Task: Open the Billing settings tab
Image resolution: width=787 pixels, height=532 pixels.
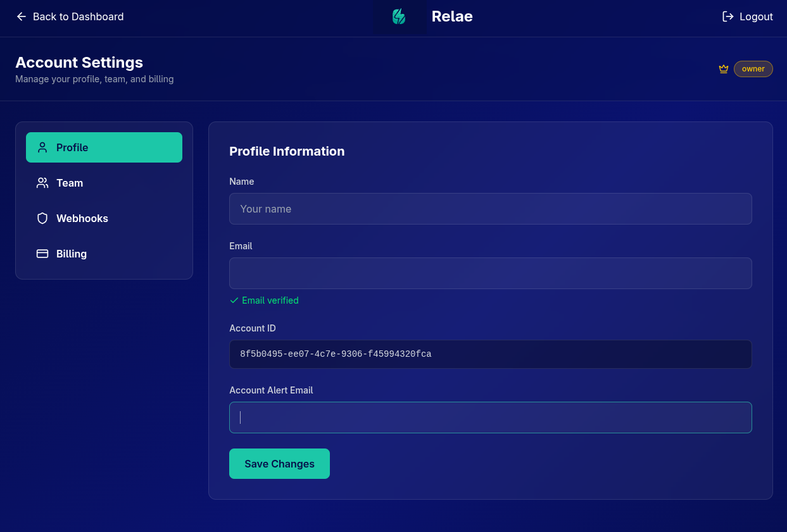Action: click(71, 253)
